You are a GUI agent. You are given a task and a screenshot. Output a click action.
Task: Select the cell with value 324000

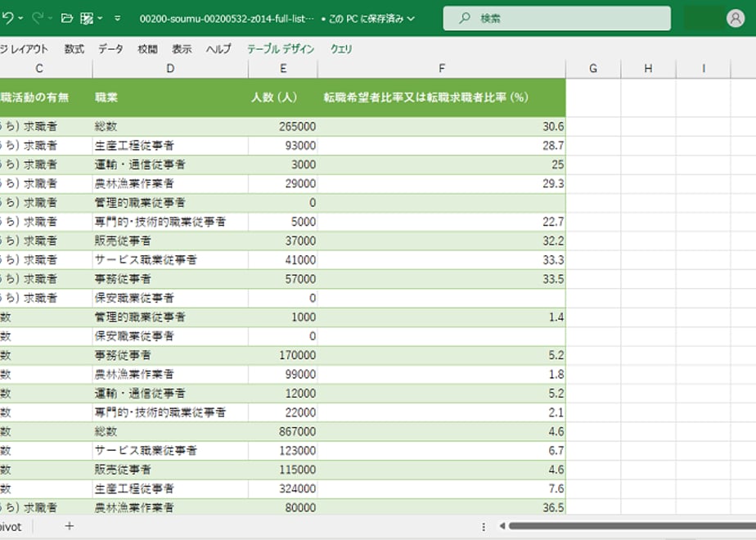(x=283, y=489)
